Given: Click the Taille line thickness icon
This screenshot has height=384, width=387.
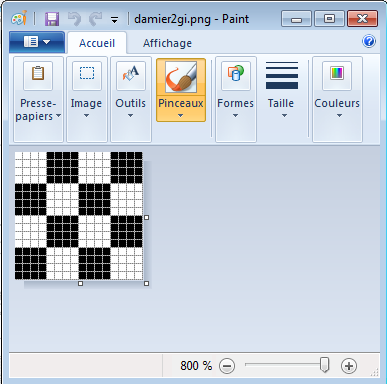Looking at the screenshot, I should (282, 75).
